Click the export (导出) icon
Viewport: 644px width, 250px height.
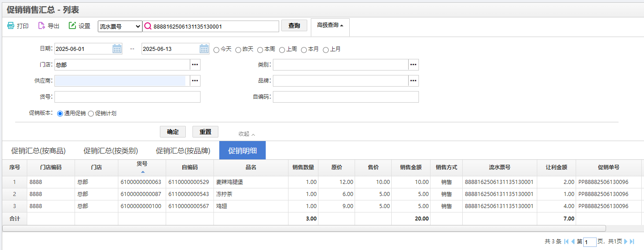point(42,26)
